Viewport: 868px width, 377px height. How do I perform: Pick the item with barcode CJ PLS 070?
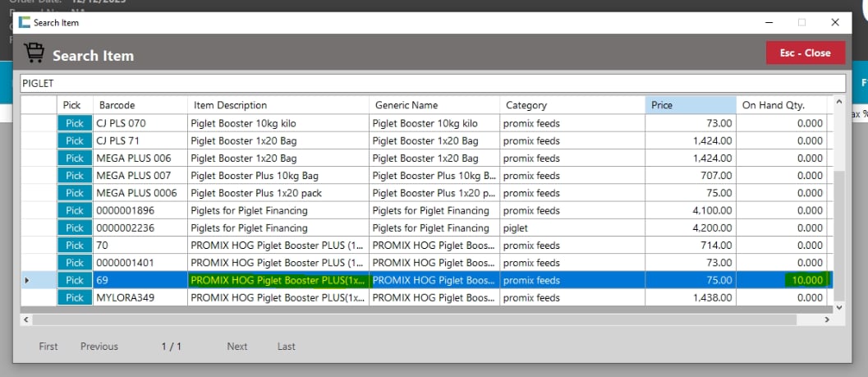pyautogui.click(x=75, y=123)
